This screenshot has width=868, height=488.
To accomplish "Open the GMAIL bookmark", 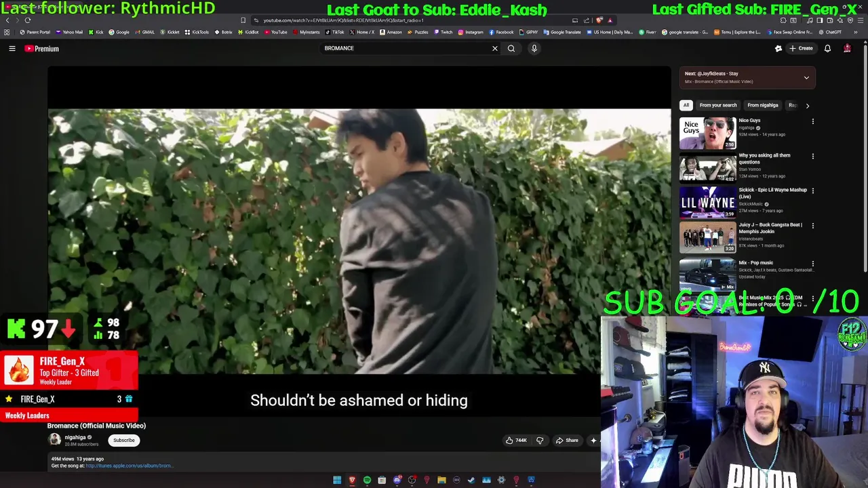I will 144,32.
